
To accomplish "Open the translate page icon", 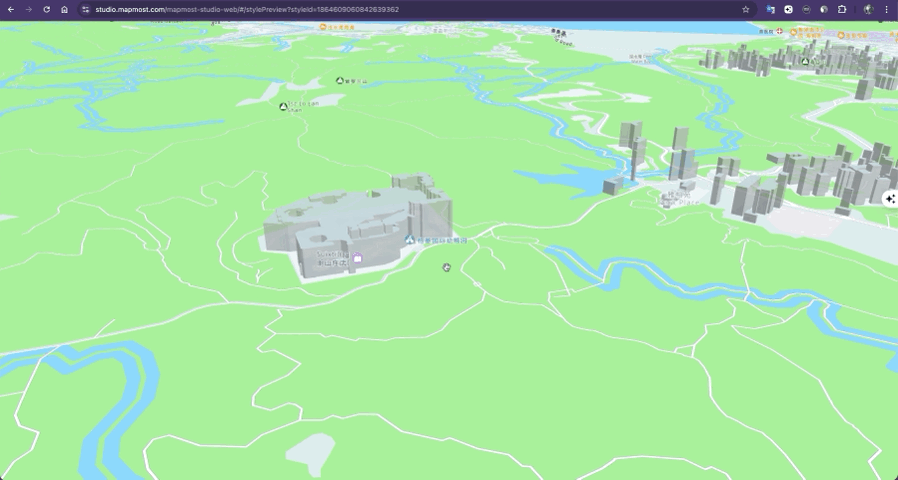I will (x=771, y=10).
